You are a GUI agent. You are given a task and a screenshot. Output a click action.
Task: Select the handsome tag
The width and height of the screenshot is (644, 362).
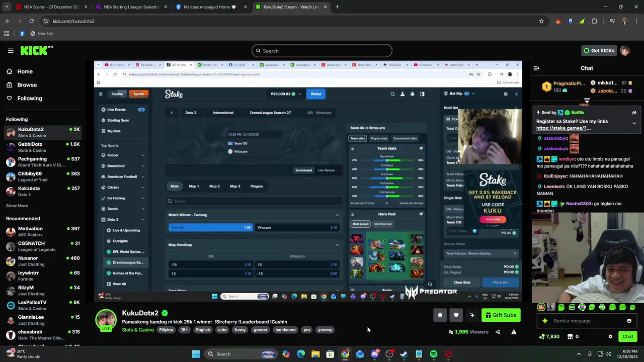coord(285,330)
